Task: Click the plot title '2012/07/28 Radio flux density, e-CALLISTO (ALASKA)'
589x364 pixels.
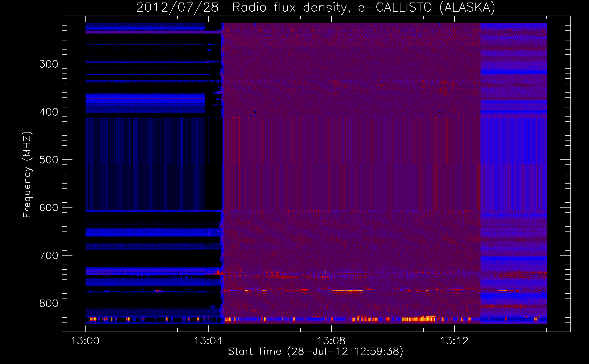Action: 316,7
